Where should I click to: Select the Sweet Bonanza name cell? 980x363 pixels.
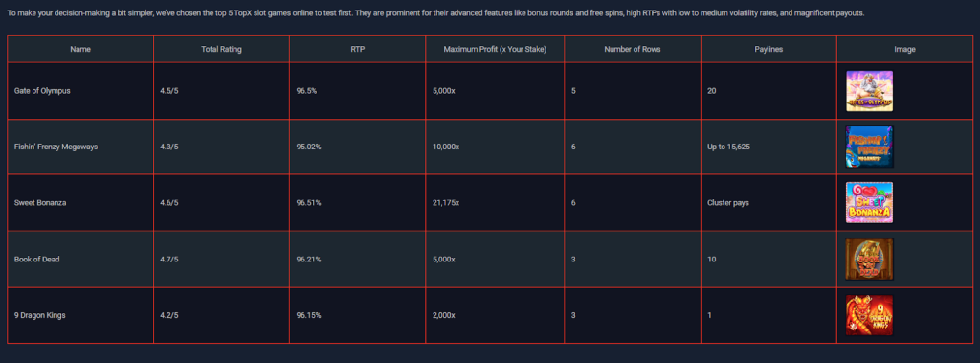[80, 203]
